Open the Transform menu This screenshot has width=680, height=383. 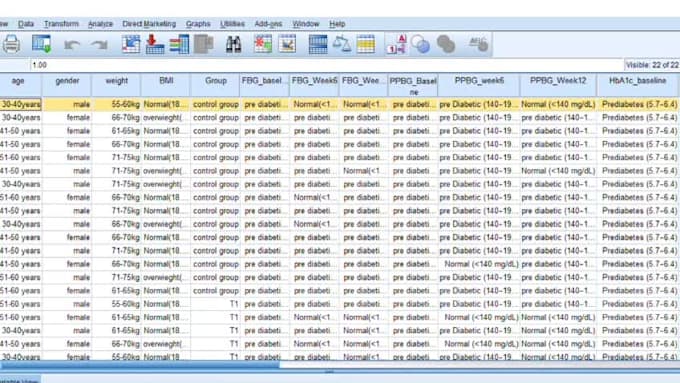[61, 24]
